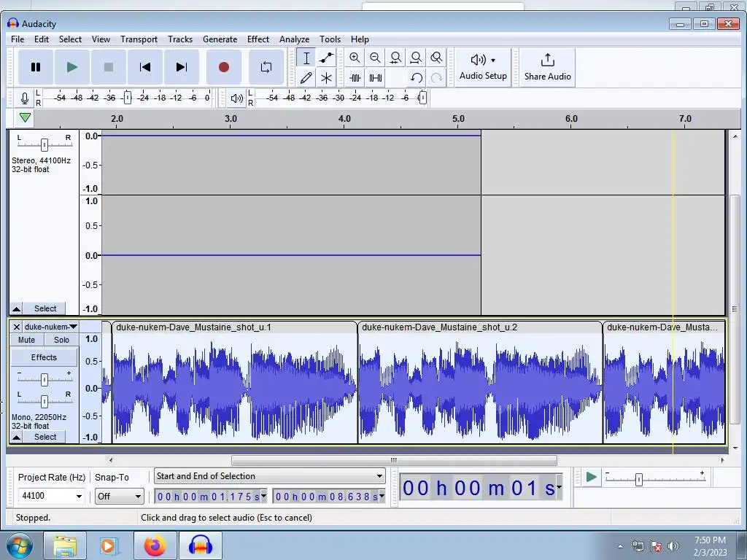Click stereo track pan slider handle
The width and height of the screenshot is (747, 560).
coord(44,144)
